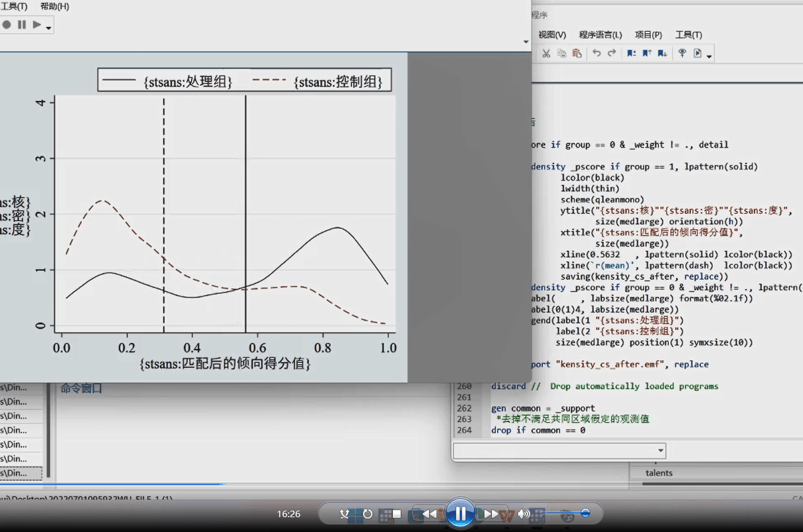The image size is (803, 532).
Task: Open the 视图(V) menu in the do-file editor
Action: click(x=552, y=34)
